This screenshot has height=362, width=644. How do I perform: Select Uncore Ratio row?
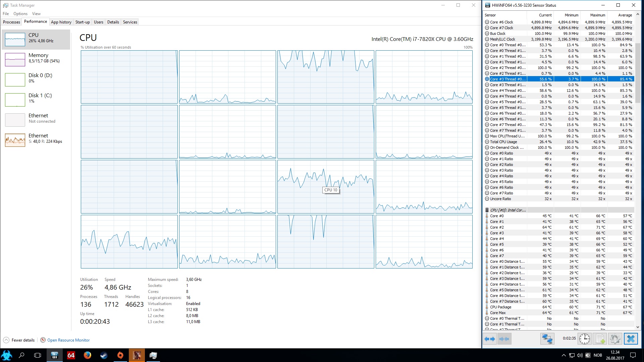558,199
